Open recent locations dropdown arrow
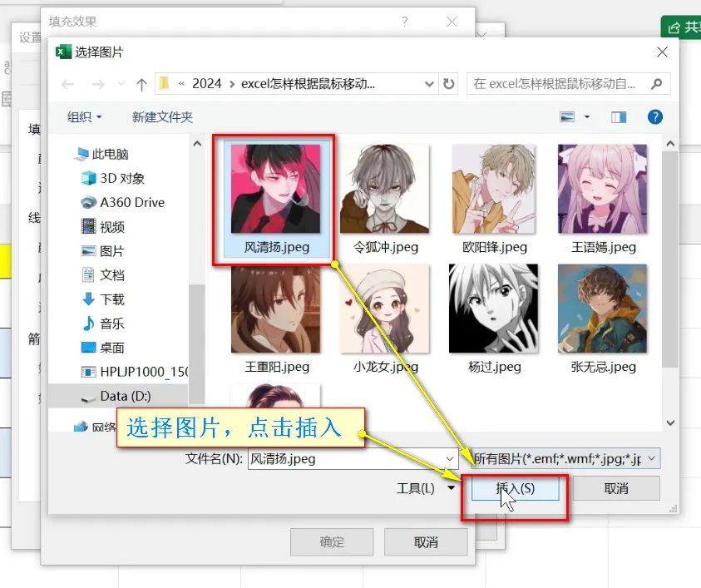 coord(121,84)
